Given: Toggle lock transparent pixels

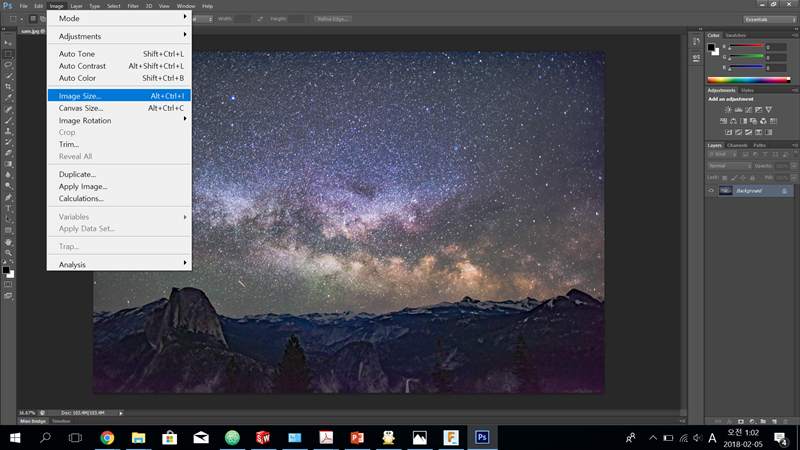Looking at the screenshot, I should [x=724, y=178].
